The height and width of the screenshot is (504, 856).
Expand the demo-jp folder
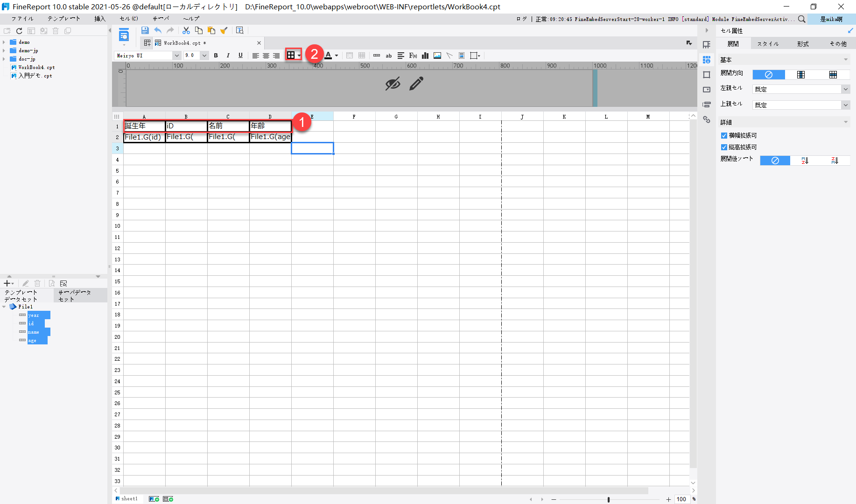coord(4,50)
